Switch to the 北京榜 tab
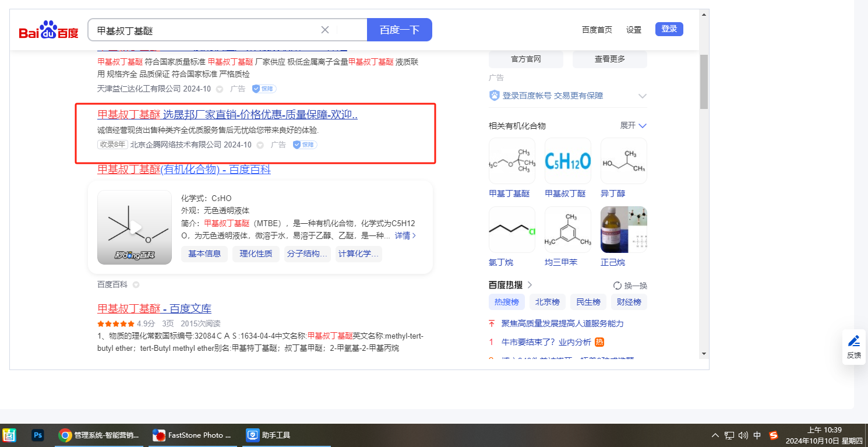Screen dimensions: 868x447 (x=547, y=302)
